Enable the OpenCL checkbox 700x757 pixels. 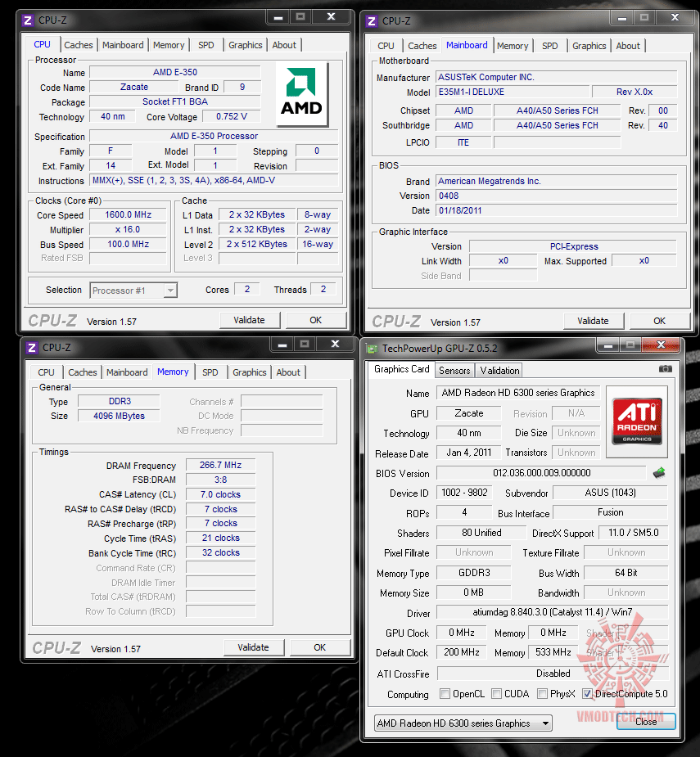click(445, 694)
